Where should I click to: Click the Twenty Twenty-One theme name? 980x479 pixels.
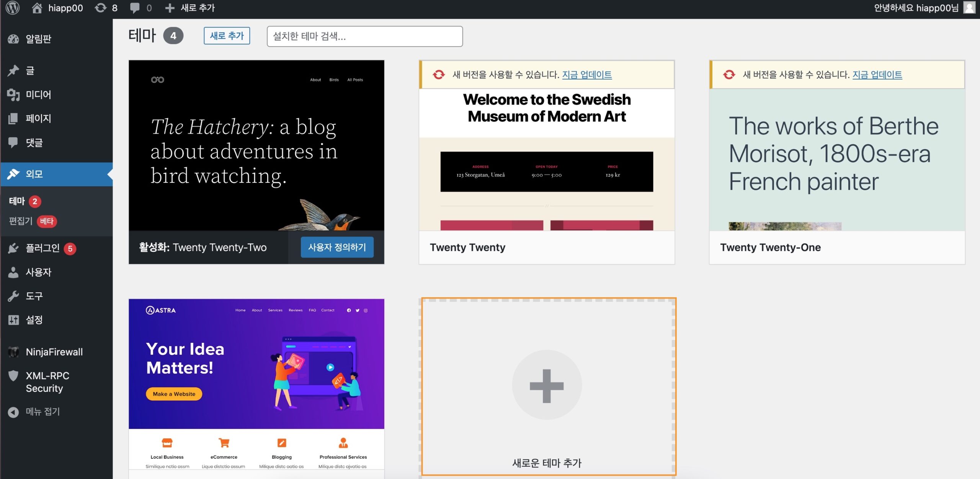[x=770, y=248]
